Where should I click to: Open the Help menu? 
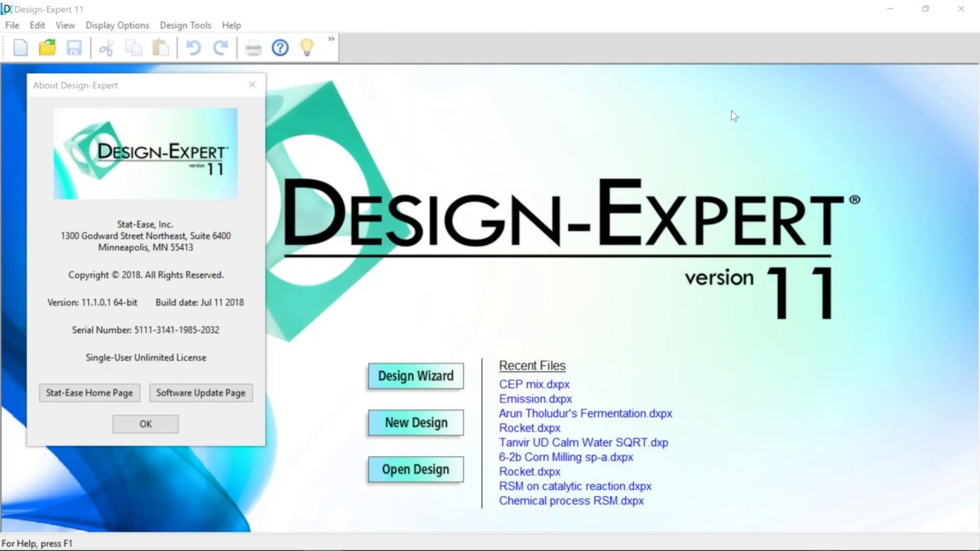point(231,25)
